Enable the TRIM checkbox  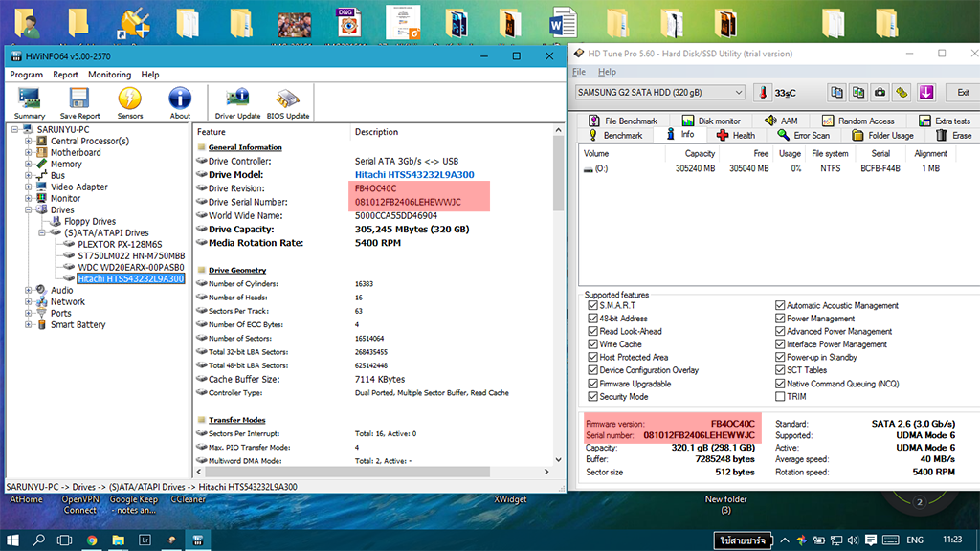pos(780,397)
